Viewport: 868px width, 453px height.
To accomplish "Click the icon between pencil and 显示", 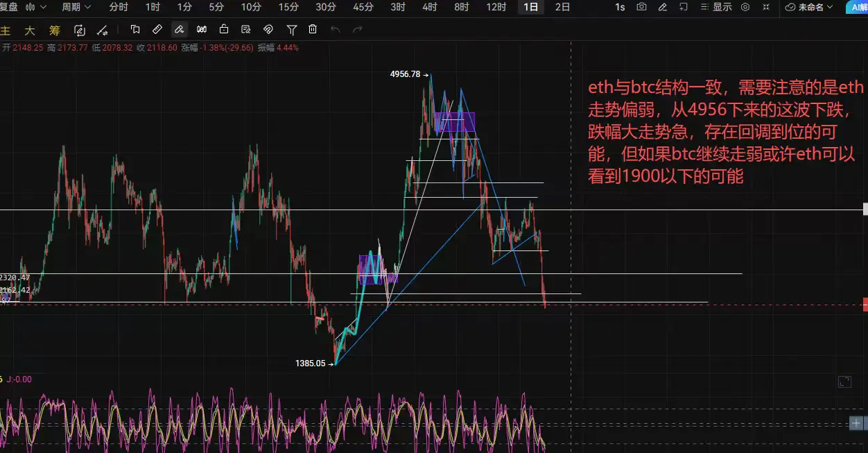I will 684,7.
